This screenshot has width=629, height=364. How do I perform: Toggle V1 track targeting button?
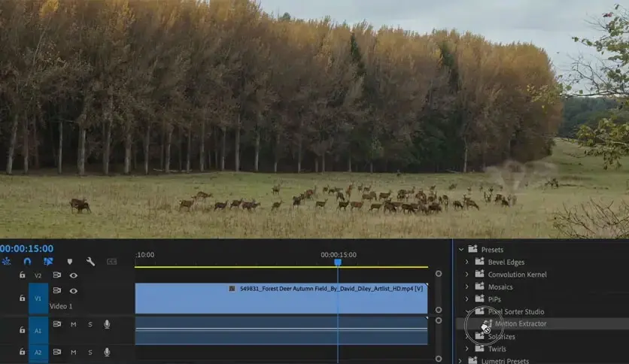38,299
